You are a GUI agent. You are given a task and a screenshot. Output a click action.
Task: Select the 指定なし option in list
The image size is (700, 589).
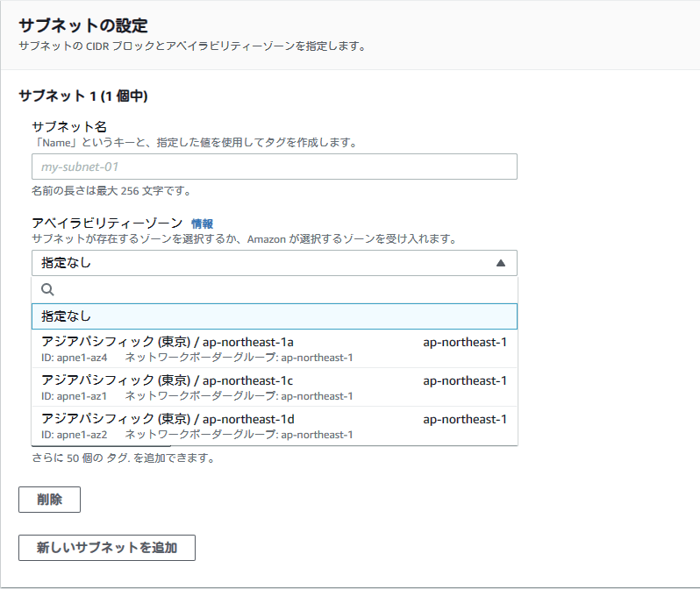[x=274, y=316]
